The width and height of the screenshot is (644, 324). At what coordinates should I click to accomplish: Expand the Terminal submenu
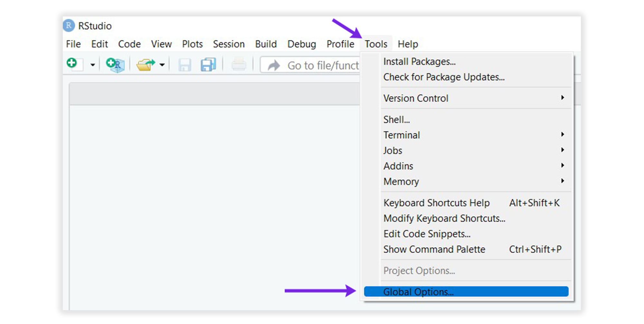tap(466, 135)
